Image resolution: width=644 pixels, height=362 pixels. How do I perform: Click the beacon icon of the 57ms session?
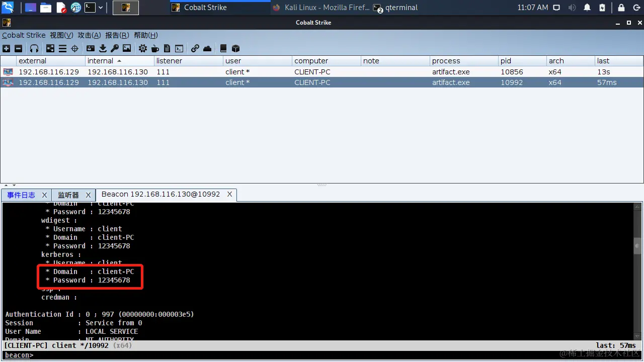pos(8,82)
